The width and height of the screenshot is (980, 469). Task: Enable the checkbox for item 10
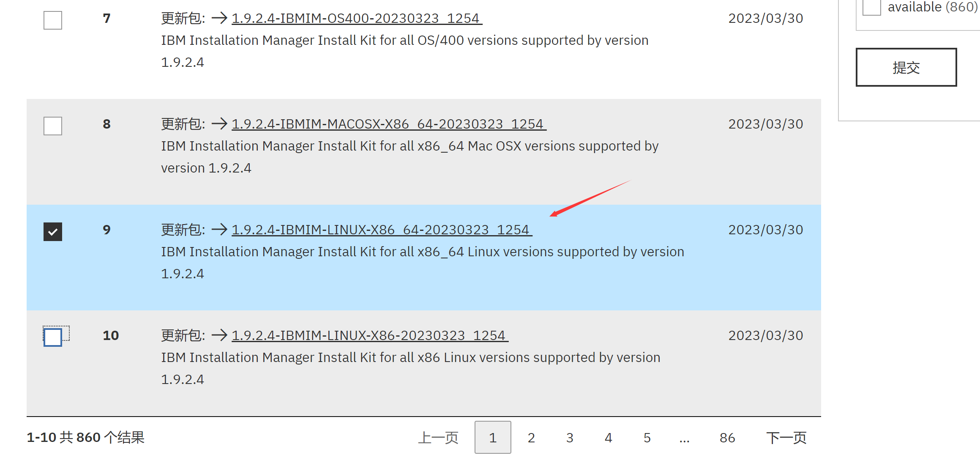[53, 337]
